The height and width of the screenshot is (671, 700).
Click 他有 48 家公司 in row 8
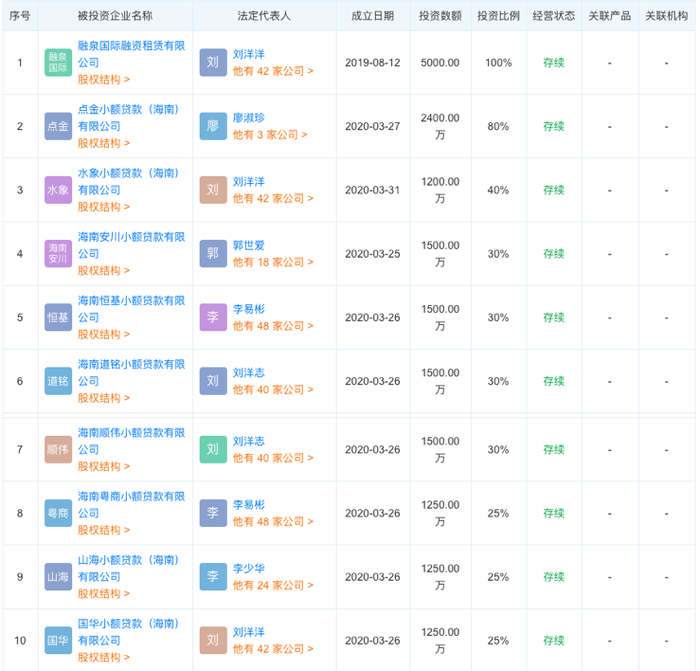273,521
